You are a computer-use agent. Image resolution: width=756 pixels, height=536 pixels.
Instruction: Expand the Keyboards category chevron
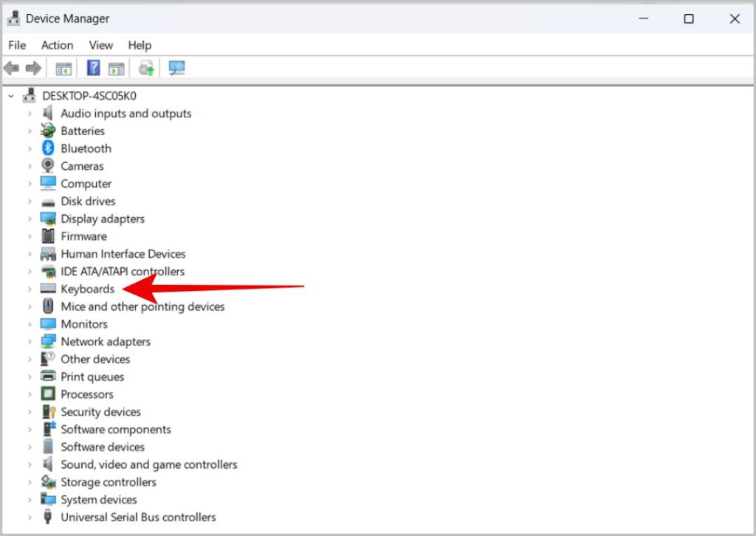(30, 289)
